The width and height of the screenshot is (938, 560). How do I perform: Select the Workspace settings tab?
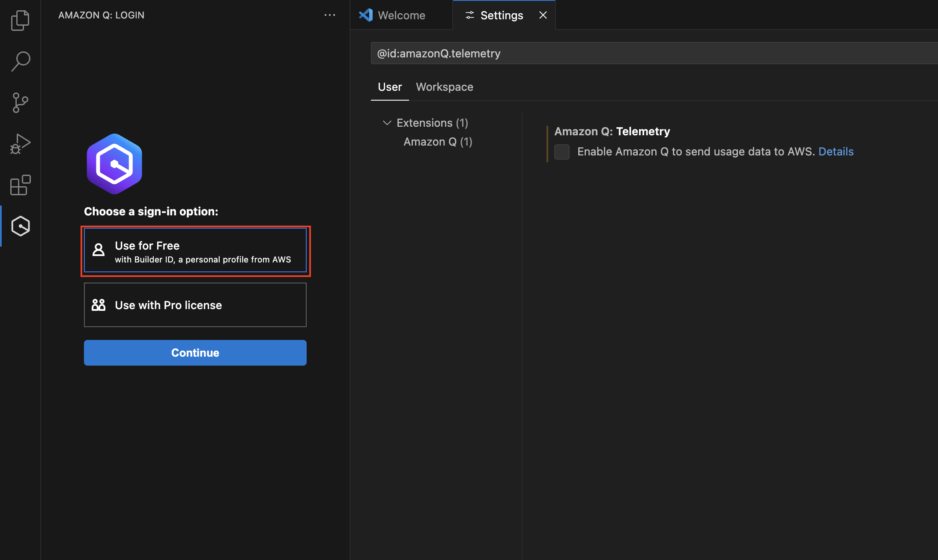click(445, 87)
